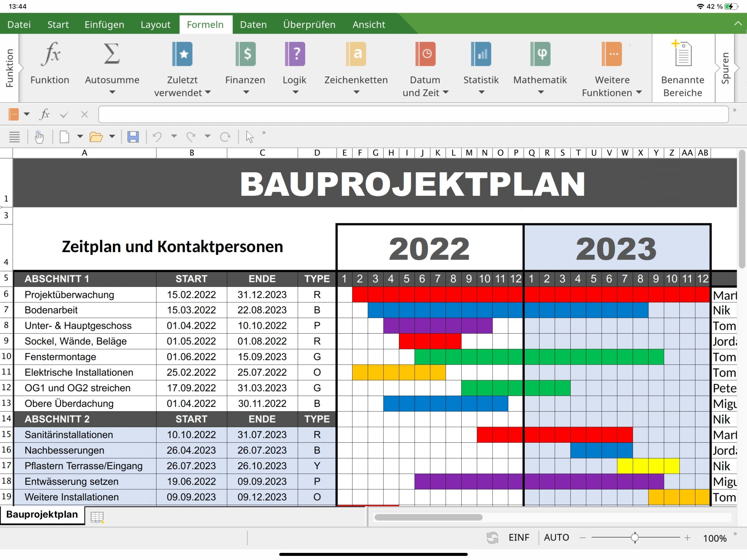Click the fx icon in the formula bar
This screenshot has width=747, height=560.
(45, 114)
